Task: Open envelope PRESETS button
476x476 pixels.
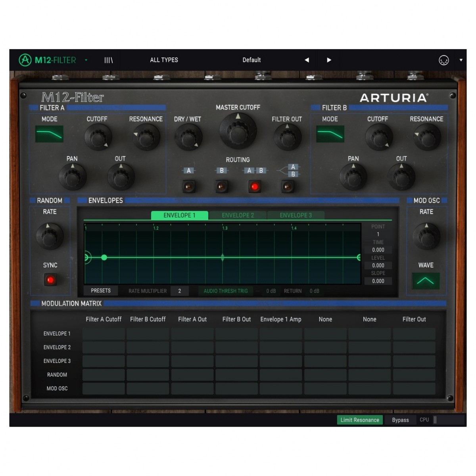Action: (x=101, y=291)
